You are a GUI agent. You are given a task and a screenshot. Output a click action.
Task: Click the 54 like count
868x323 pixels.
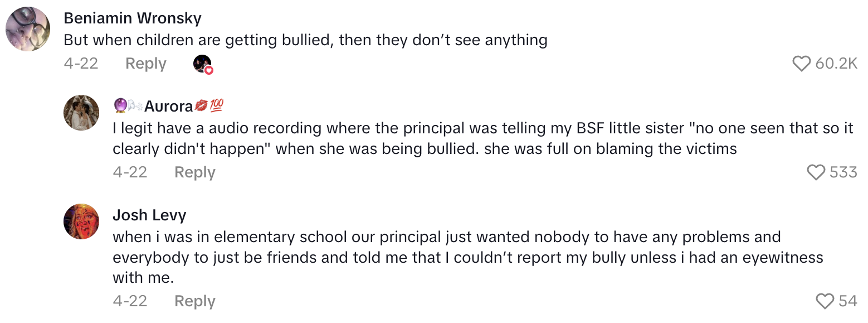[x=848, y=302]
